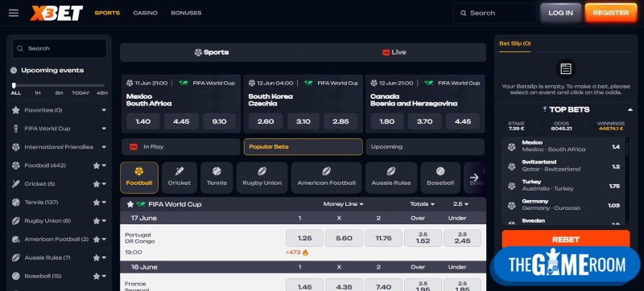Open the In Play filter
644x291 pixels.
pos(180,147)
